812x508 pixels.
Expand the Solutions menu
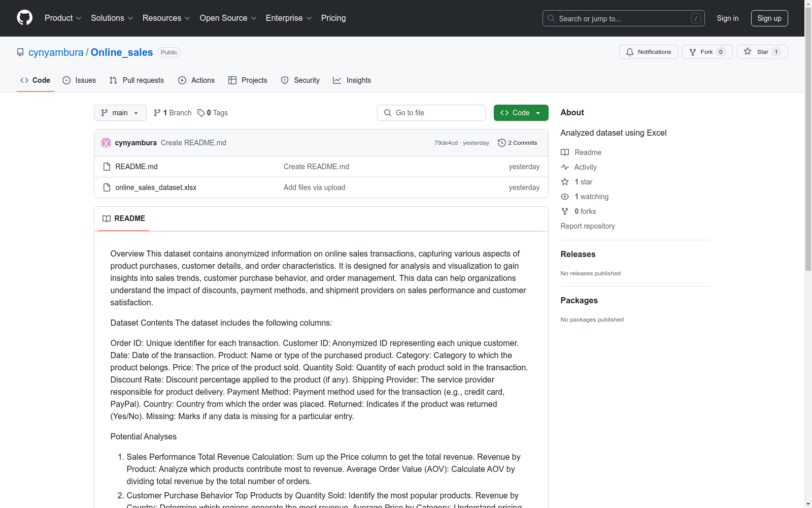pyautogui.click(x=112, y=18)
